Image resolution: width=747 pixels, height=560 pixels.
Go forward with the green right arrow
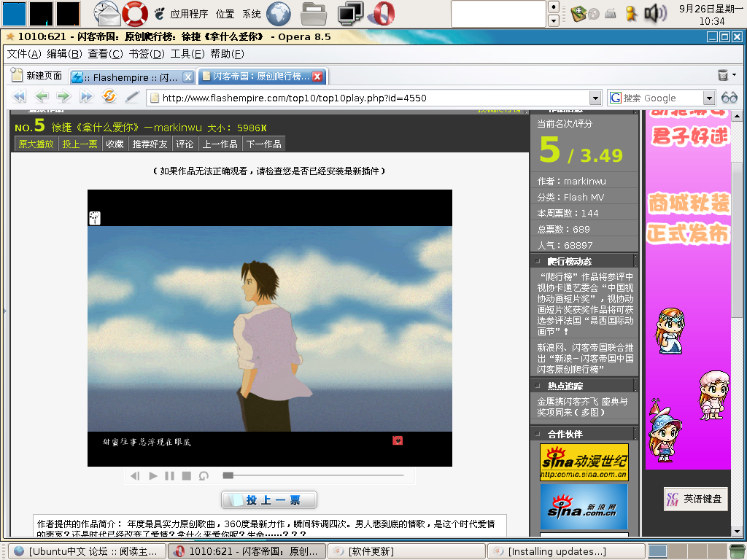point(63,97)
